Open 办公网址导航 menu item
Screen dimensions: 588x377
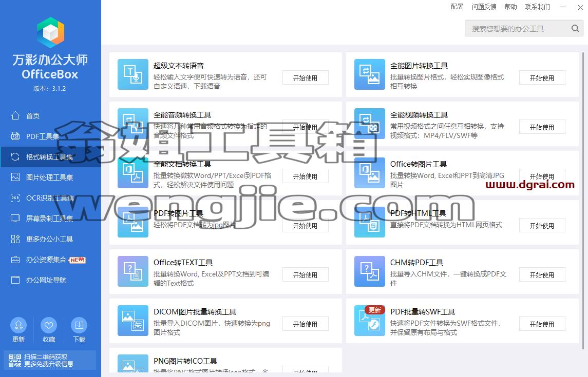click(x=51, y=280)
